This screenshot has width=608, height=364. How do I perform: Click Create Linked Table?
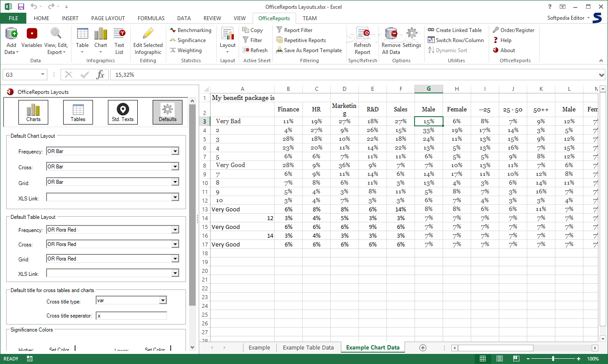pos(455,30)
